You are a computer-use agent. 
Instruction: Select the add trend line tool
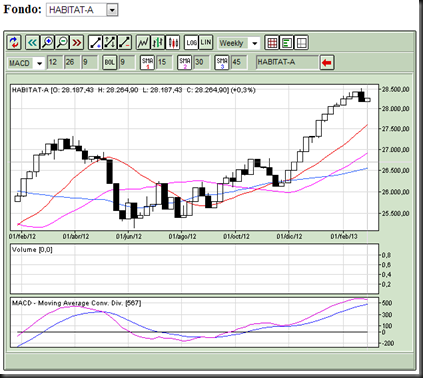[x=95, y=43]
